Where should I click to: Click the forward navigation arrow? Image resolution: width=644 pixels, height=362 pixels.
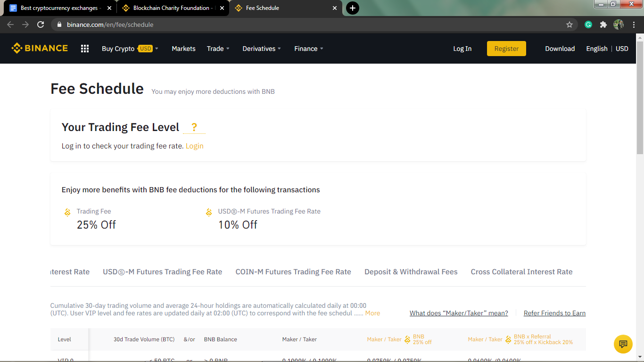pyautogui.click(x=25, y=25)
